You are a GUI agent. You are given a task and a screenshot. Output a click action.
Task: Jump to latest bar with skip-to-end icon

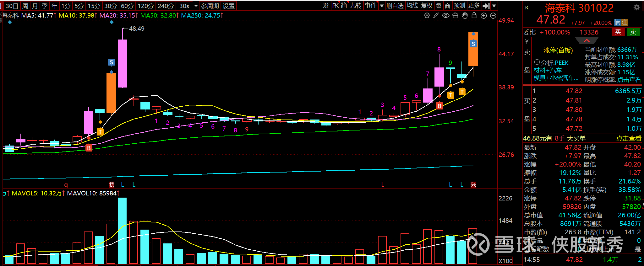tap(486, 6)
